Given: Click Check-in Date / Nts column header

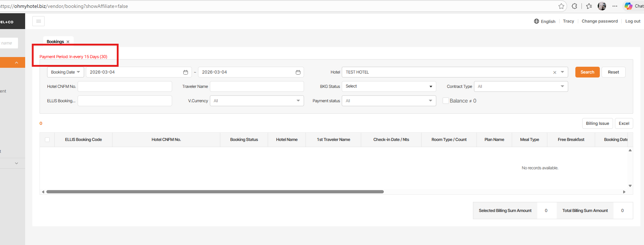Looking at the screenshot, I should (x=391, y=140).
